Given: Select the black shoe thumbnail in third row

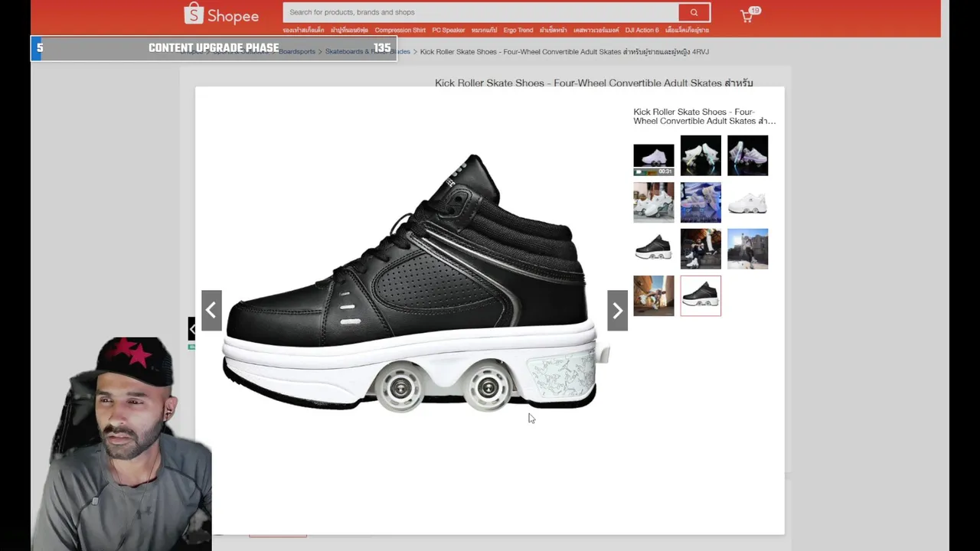Looking at the screenshot, I should 654,249.
